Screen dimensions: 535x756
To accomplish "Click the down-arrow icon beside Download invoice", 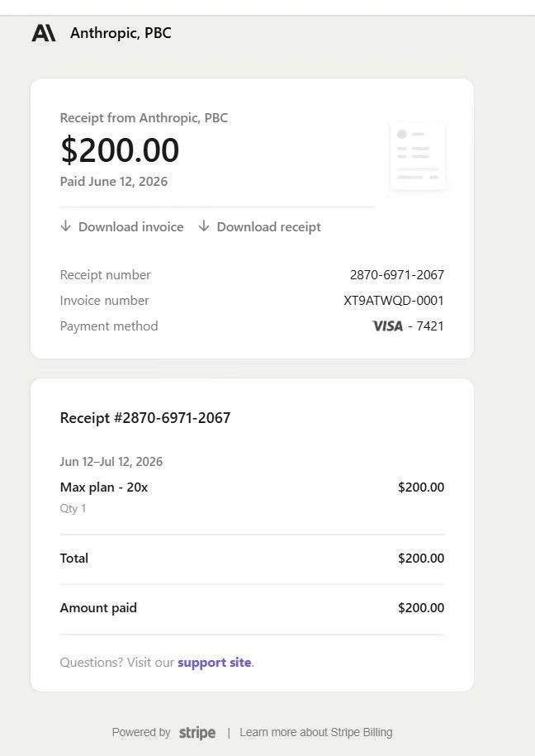I will click(x=65, y=226).
